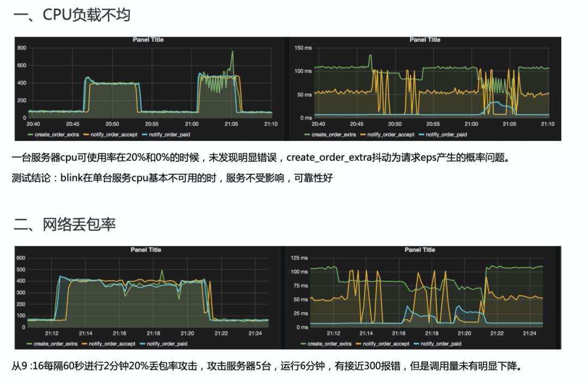Open the bottom-right Panel Title menu
The height and width of the screenshot is (387, 588).
pos(420,250)
